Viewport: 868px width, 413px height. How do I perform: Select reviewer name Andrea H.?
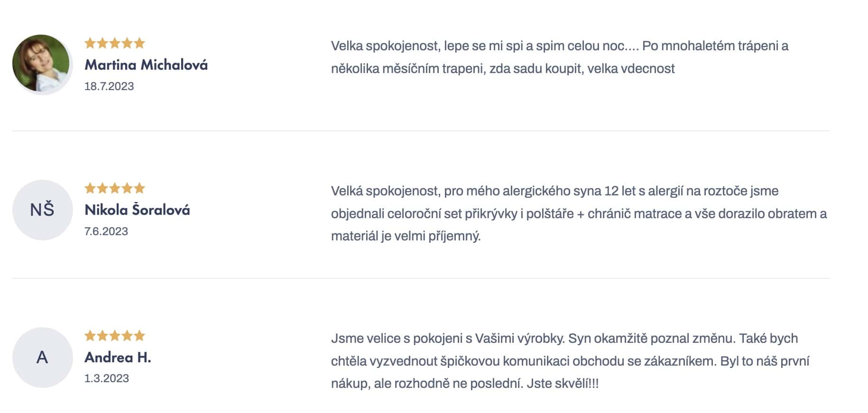[x=118, y=358]
